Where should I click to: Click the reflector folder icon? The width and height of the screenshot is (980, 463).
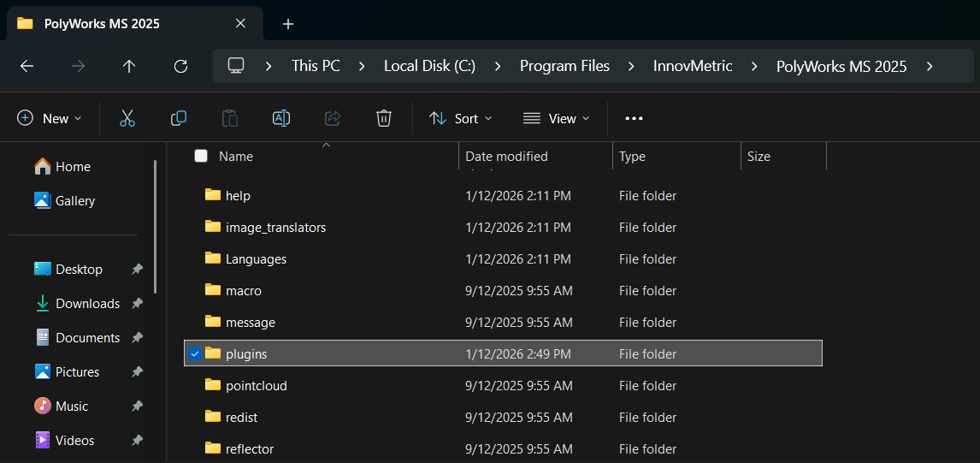[x=213, y=448]
